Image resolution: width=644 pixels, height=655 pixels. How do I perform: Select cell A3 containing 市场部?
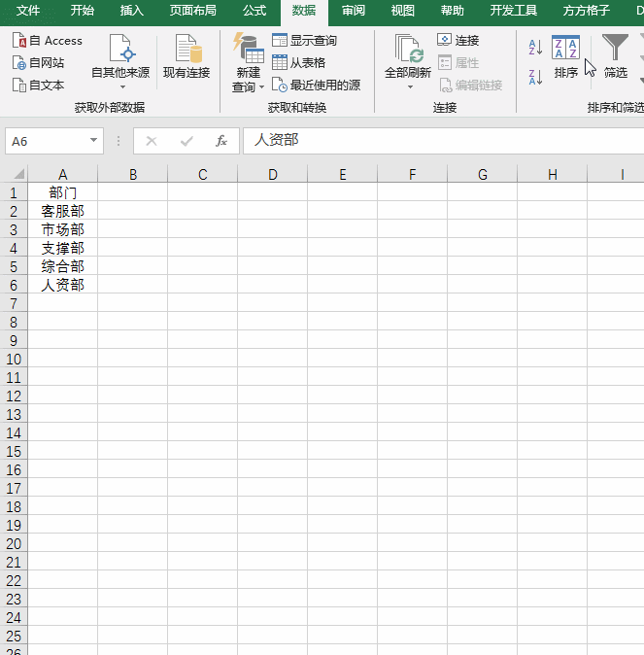[x=62, y=229]
